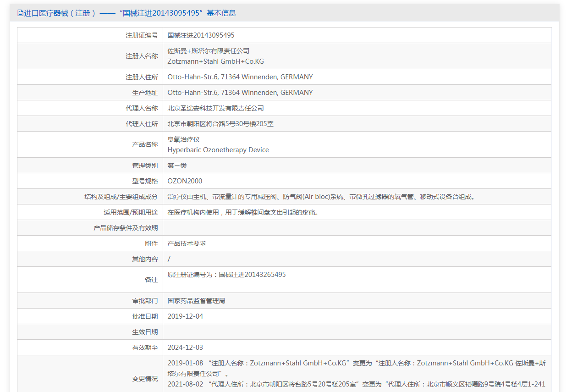Screen dimensions: 566x392
Task: Click Zotzmann+Stahl GmbH+Co.KG in the registrant row
Action: pos(216,61)
